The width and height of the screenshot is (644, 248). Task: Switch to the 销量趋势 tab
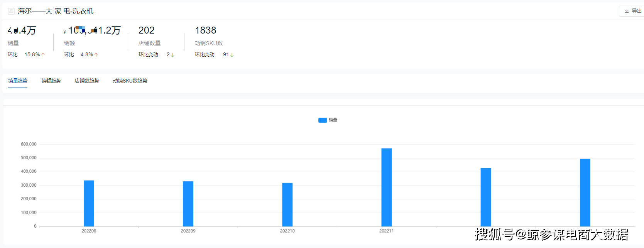click(x=18, y=81)
